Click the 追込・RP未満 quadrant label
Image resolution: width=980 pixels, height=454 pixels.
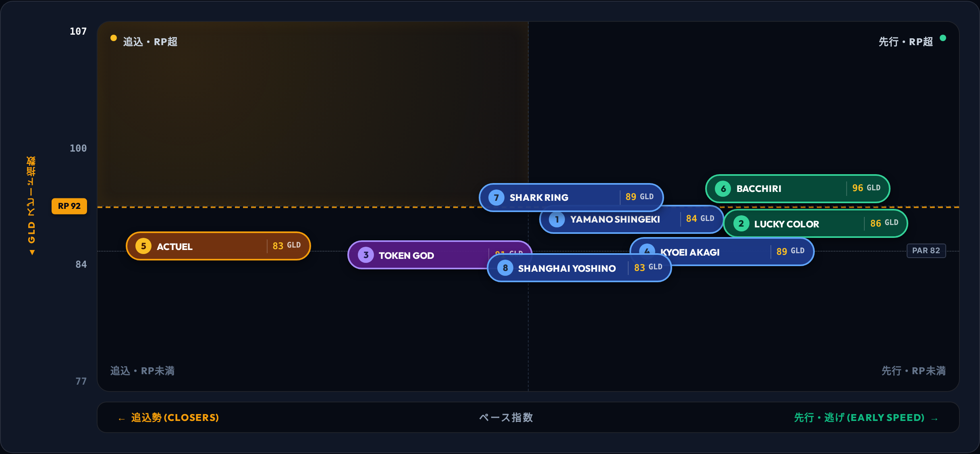point(142,371)
